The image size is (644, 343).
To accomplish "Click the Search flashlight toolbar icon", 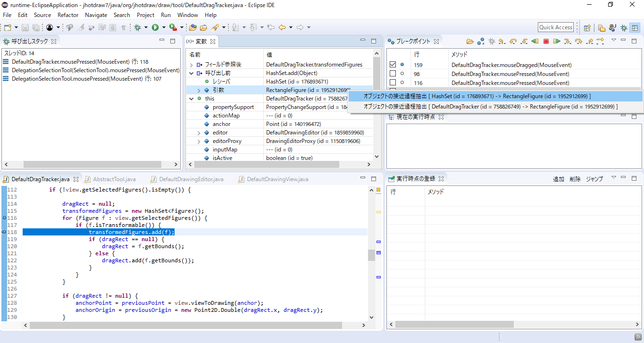I will (x=215, y=27).
